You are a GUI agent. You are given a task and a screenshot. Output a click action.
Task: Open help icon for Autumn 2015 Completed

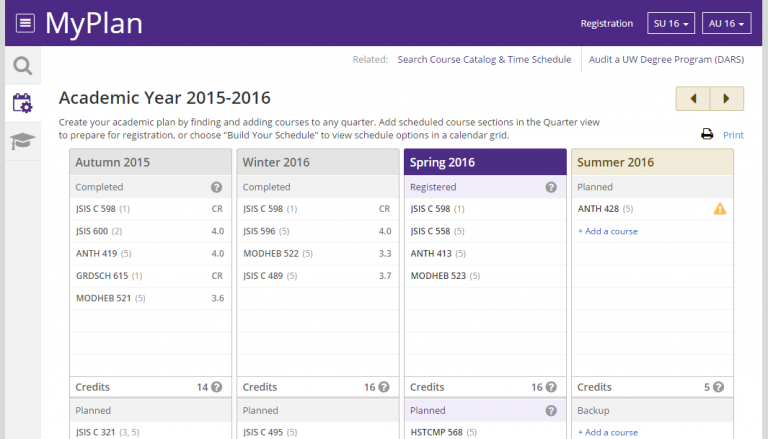[x=216, y=187]
